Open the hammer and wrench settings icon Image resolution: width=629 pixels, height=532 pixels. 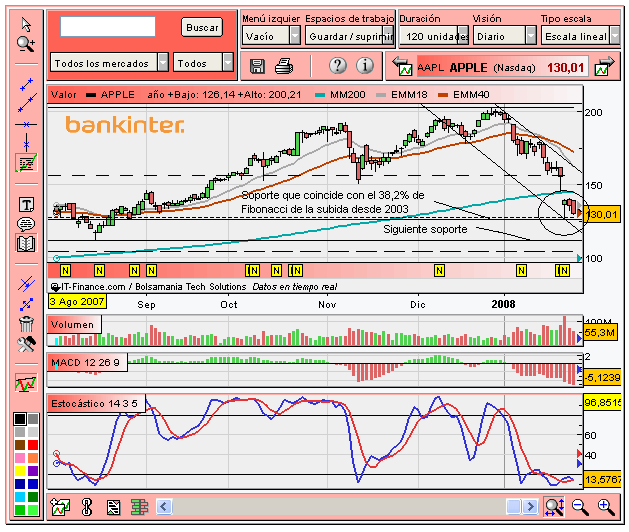[26, 344]
